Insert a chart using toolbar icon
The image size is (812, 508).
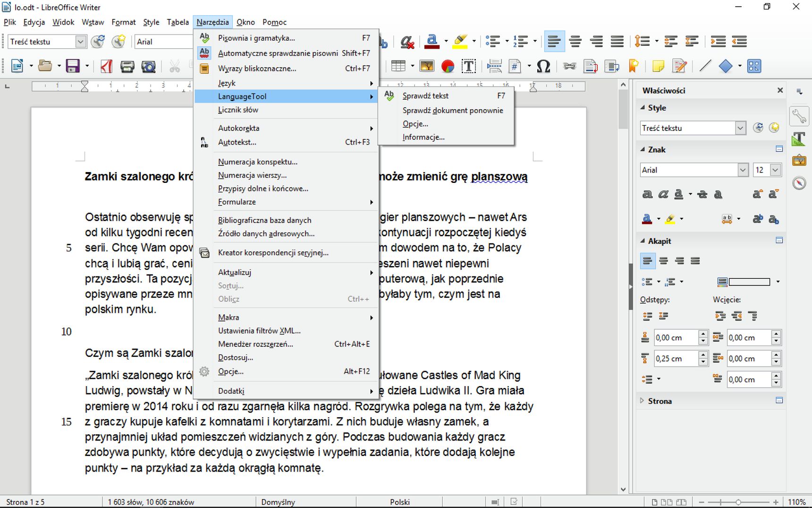point(448,66)
